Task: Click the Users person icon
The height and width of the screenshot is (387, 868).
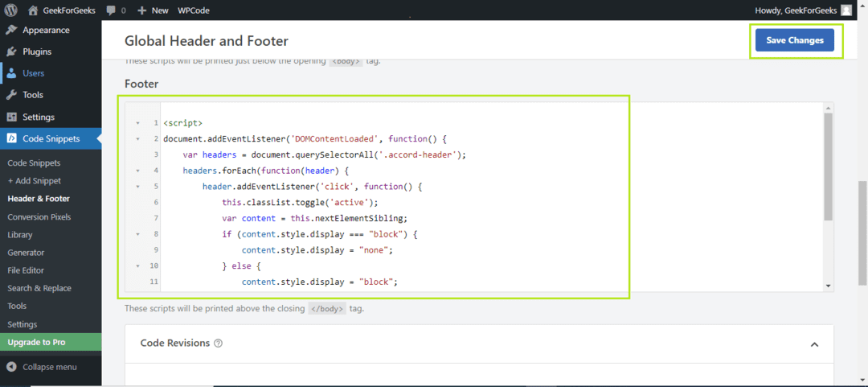Action: [11, 73]
